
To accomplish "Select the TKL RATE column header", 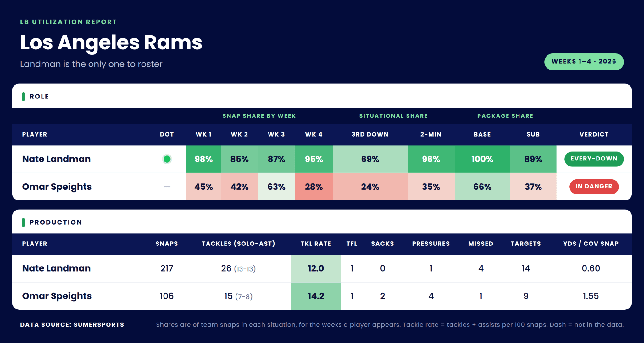I will (316, 244).
